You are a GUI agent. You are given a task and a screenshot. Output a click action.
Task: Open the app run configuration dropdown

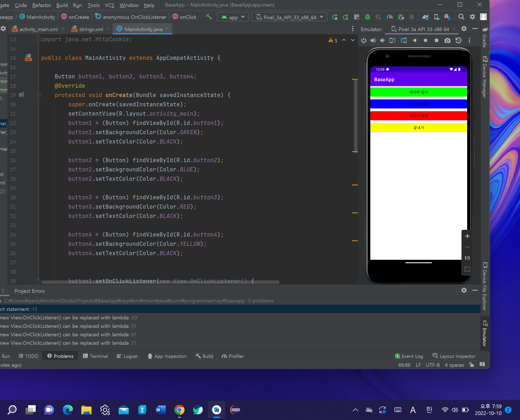pyautogui.click(x=233, y=17)
